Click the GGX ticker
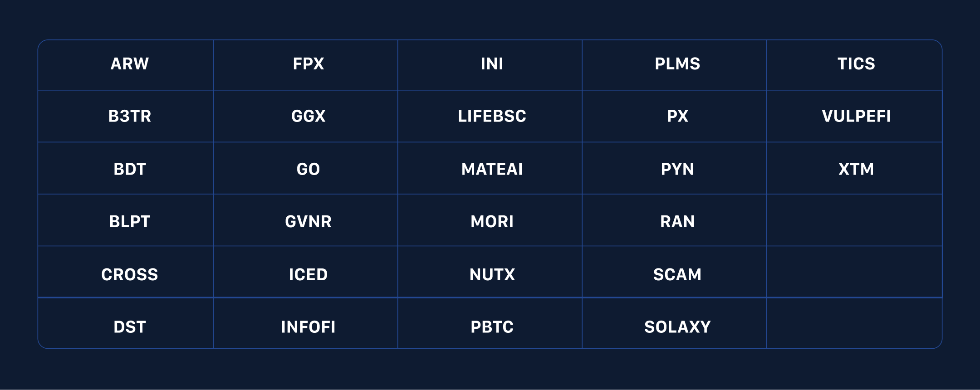The width and height of the screenshot is (980, 390). 309,117
